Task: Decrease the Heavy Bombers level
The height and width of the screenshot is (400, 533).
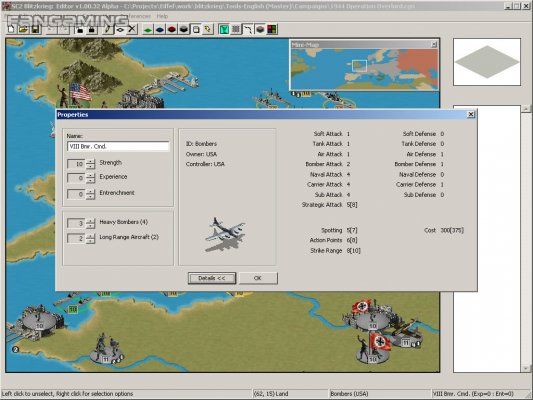Action: pyautogui.click(x=90, y=226)
